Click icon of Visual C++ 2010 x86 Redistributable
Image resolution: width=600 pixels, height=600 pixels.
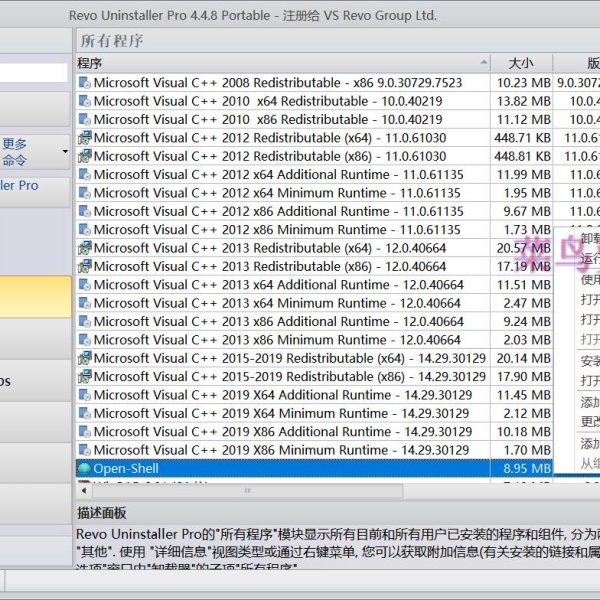[x=85, y=119]
